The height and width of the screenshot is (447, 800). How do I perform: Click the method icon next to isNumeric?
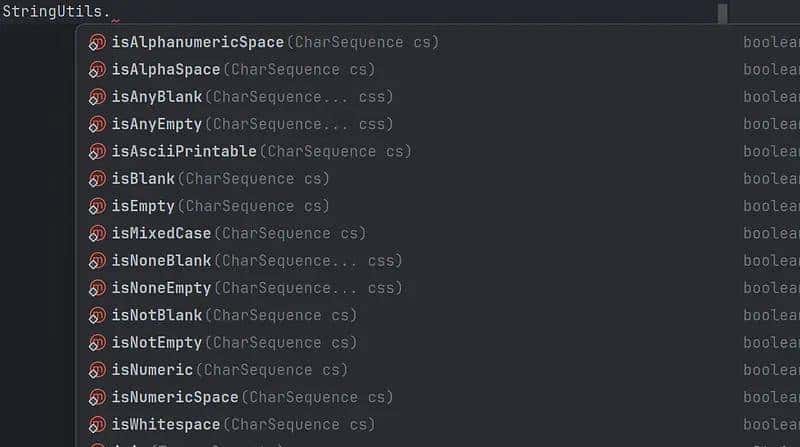point(97,370)
